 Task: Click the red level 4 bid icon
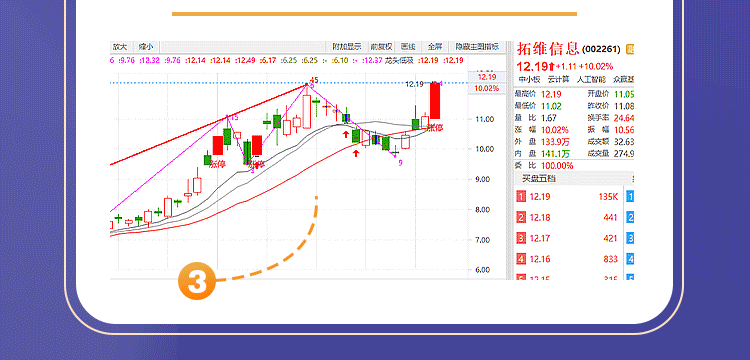tap(521, 259)
